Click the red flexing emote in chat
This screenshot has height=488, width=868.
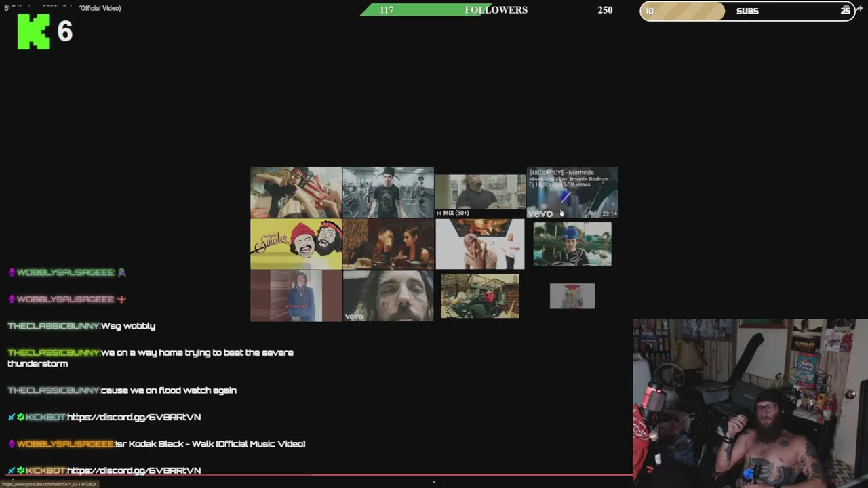(121, 299)
